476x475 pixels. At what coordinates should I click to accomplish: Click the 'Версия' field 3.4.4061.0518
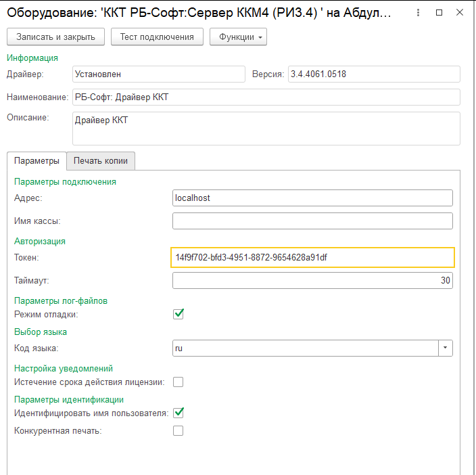(374, 74)
